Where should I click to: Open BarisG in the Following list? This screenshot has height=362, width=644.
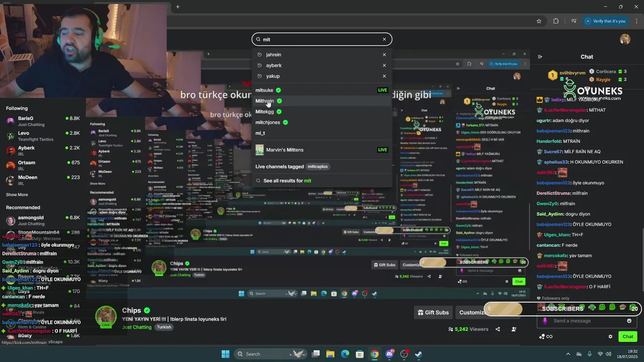click(43, 121)
